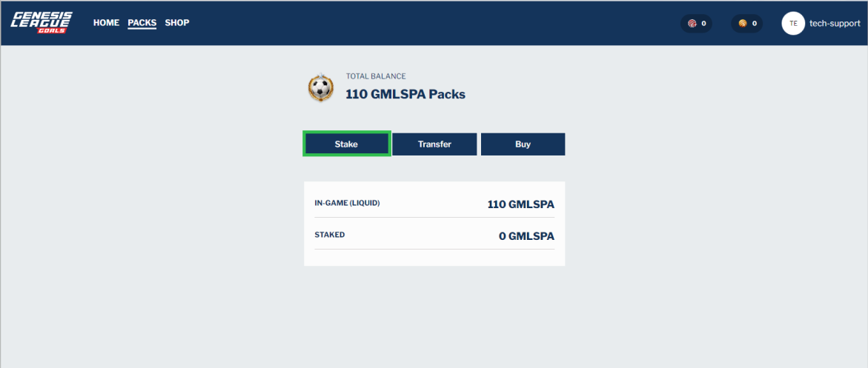Click the soccer ball pack medallion icon
Screen dimensions: 868x368
pyautogui.click(x=321, y=88)
